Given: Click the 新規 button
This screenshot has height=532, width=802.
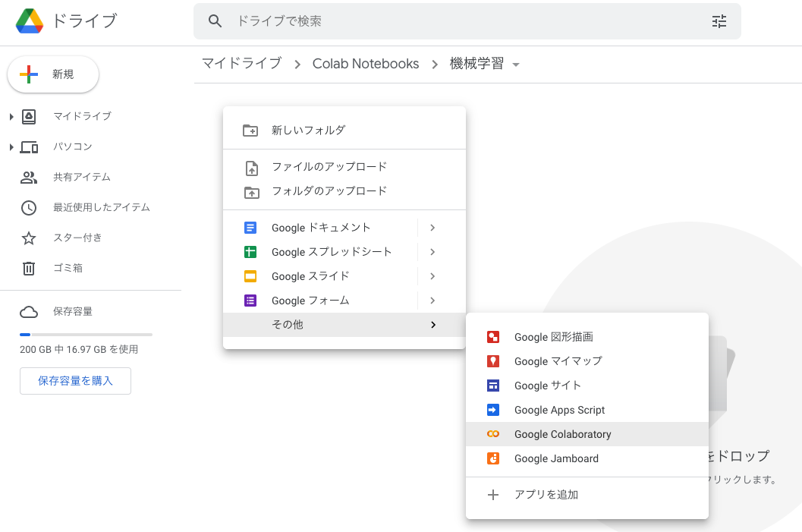Looking at the screenshot, I should tap(53, 74).
